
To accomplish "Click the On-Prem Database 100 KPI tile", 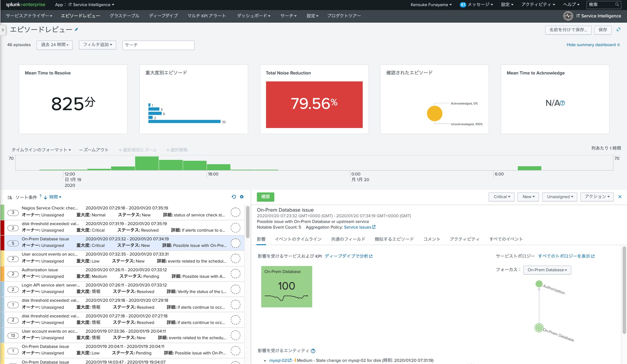I will coord(287,287).
